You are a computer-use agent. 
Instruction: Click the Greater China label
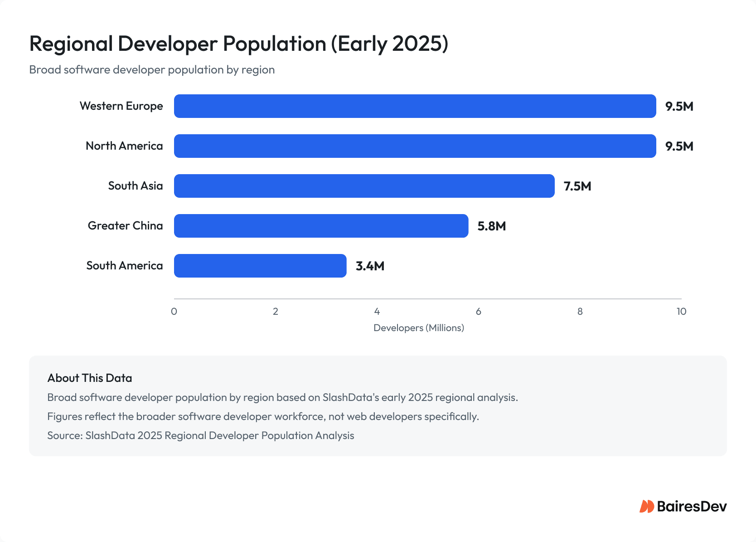[x=126, y=225]
